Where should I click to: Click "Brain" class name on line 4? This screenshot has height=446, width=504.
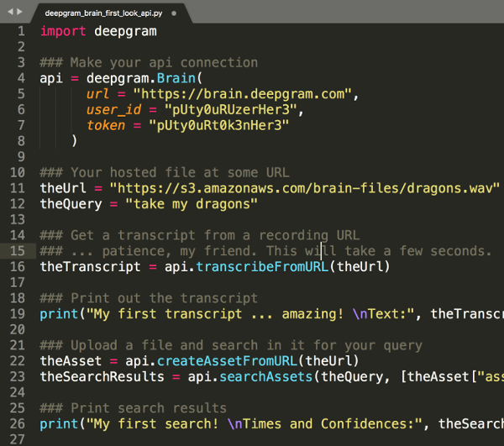[176, 78]
